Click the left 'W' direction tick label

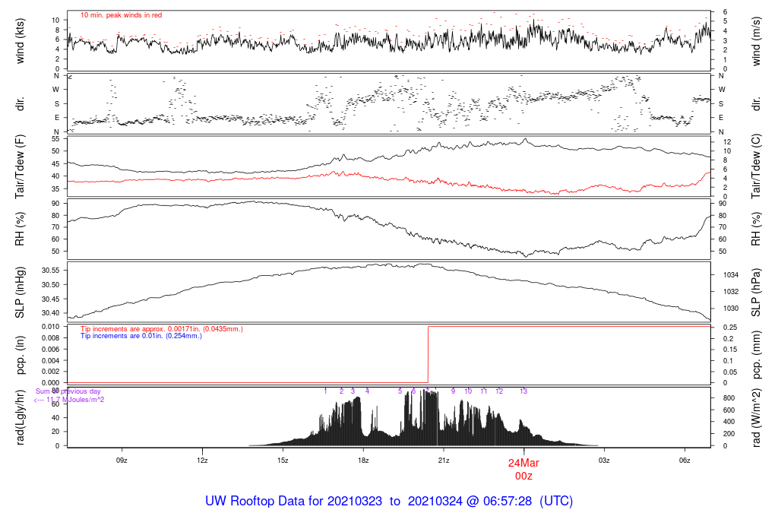56,90
